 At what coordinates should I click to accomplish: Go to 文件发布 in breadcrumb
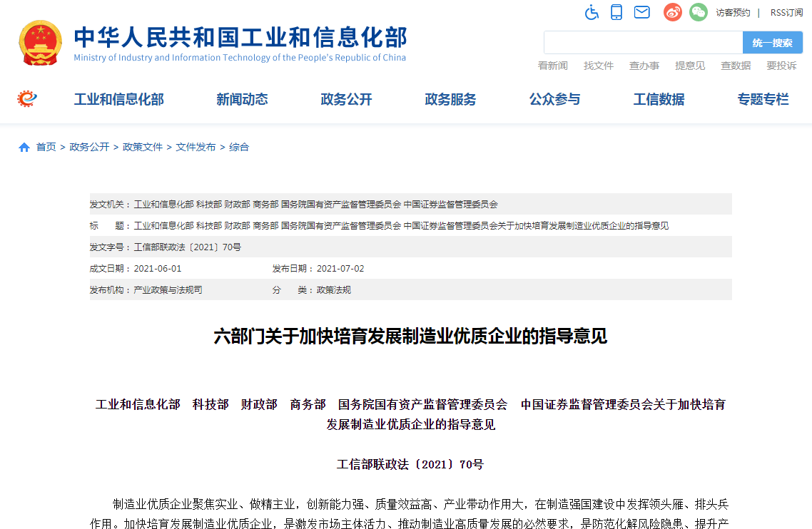point(196,147)
